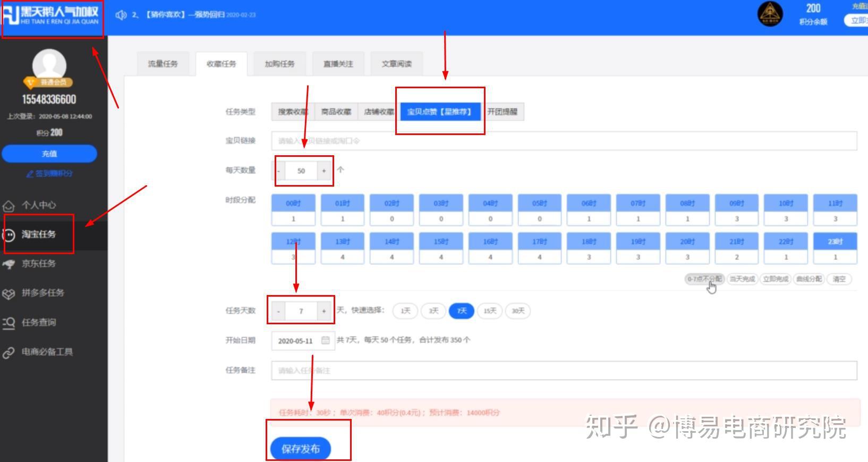The height and width of the screenshot is (462, 868).
Task: Click the 拼多多任务 sidebar icon
Action: [8, 293]
